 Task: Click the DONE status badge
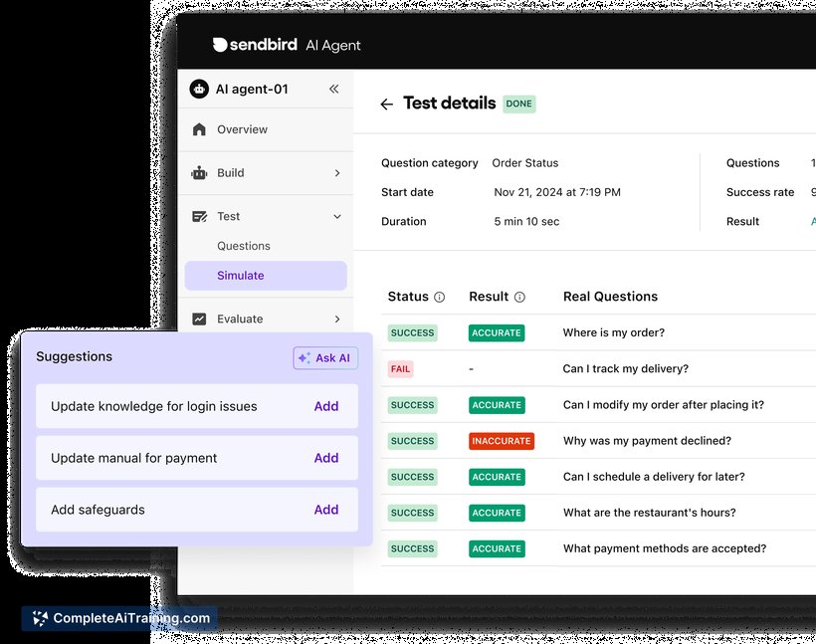(518, 104)
